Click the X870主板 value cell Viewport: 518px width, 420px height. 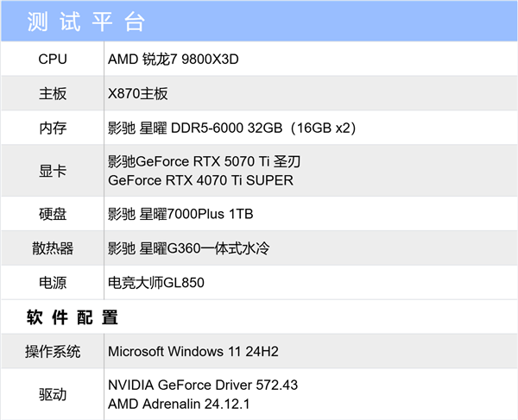pos(138,93)
